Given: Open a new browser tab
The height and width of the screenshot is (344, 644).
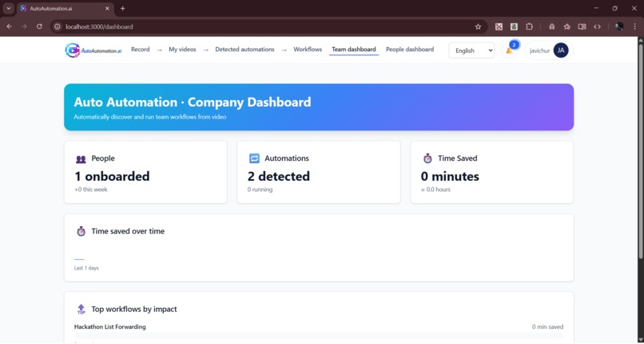Looking at the screenshot, I should pos(123,8).
